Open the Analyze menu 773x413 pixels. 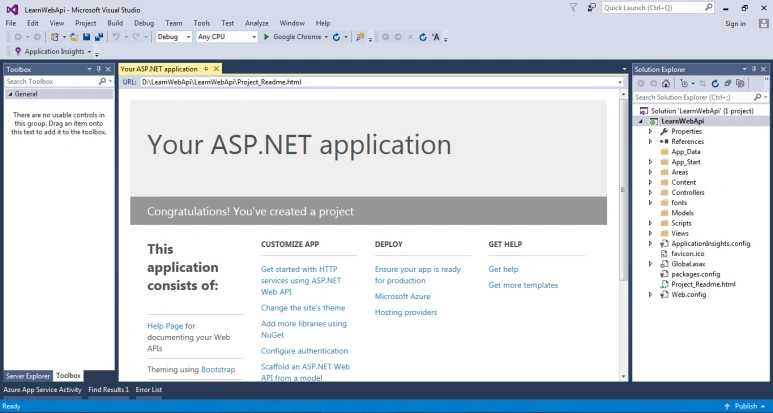(257, 23)
